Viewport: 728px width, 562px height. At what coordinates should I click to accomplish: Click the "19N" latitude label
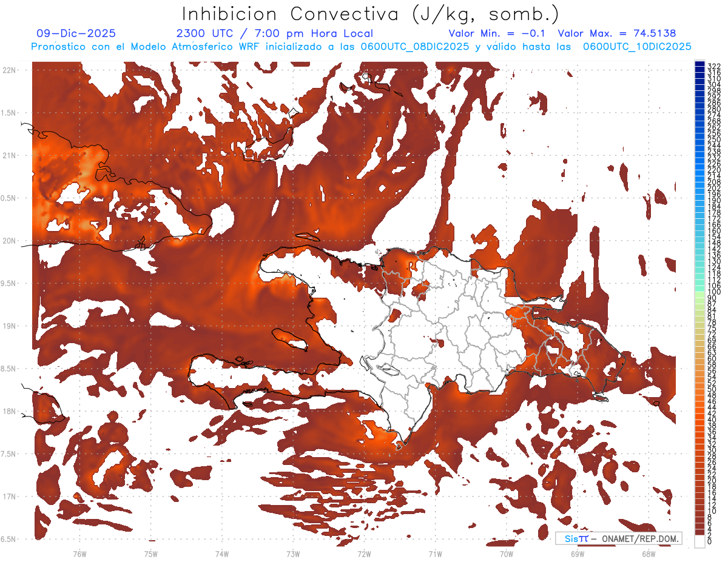[10, 326]
